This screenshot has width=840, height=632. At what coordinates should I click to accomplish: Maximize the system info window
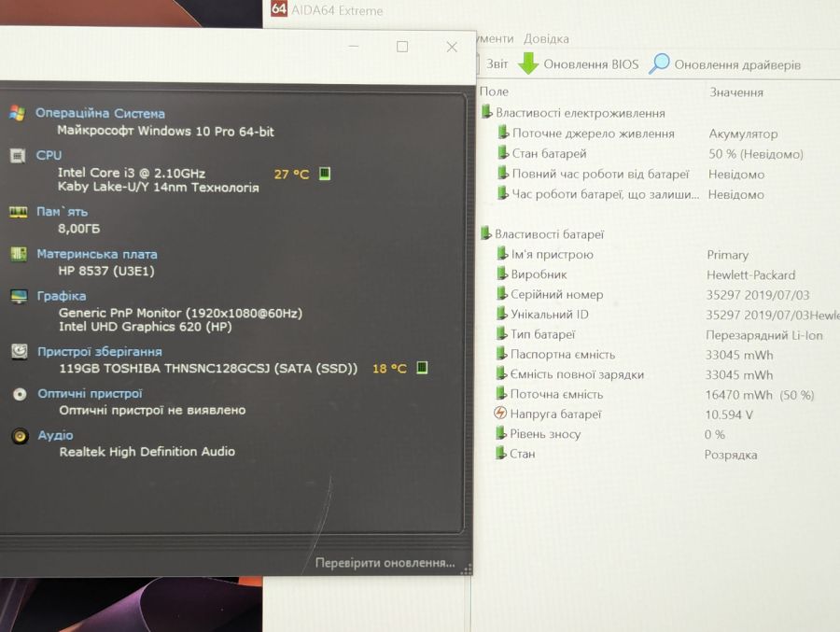coord(402,47)
